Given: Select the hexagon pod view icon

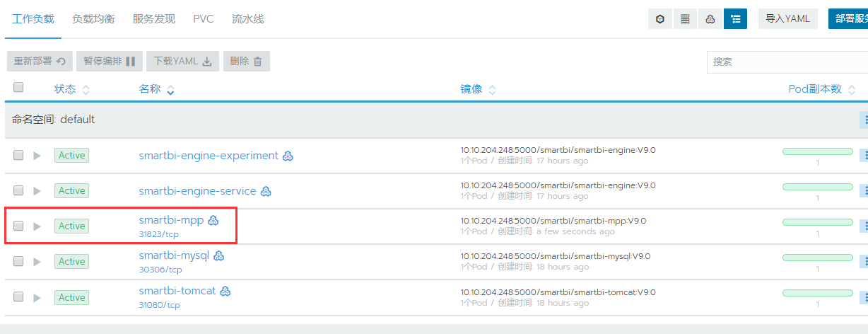Looking at the screenshot, I should [660, 19].
